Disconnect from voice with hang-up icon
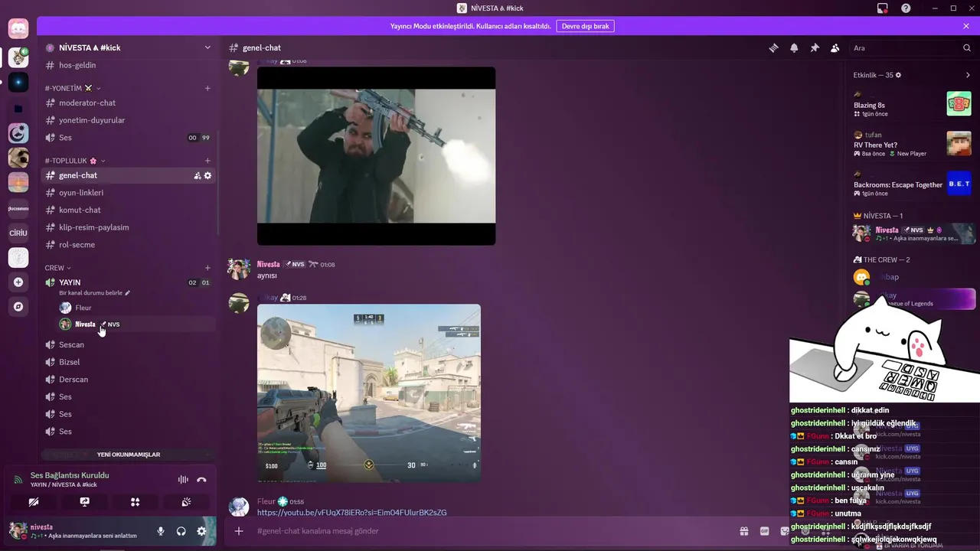This screenshot has width=980, height=551. [x=201, y=480]
